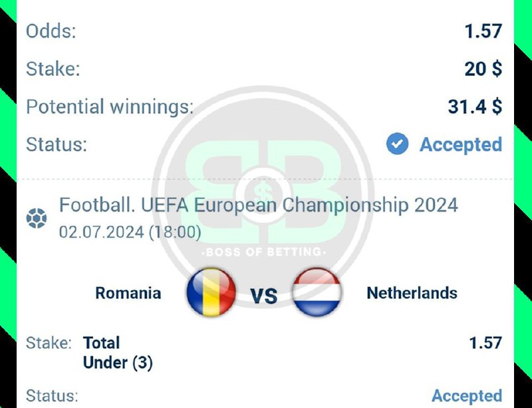The height and width of the screenshot is (408, 532).
Task: Click the 20 $ stake amount
Action: pyautogui.click(x=483, y=69)
